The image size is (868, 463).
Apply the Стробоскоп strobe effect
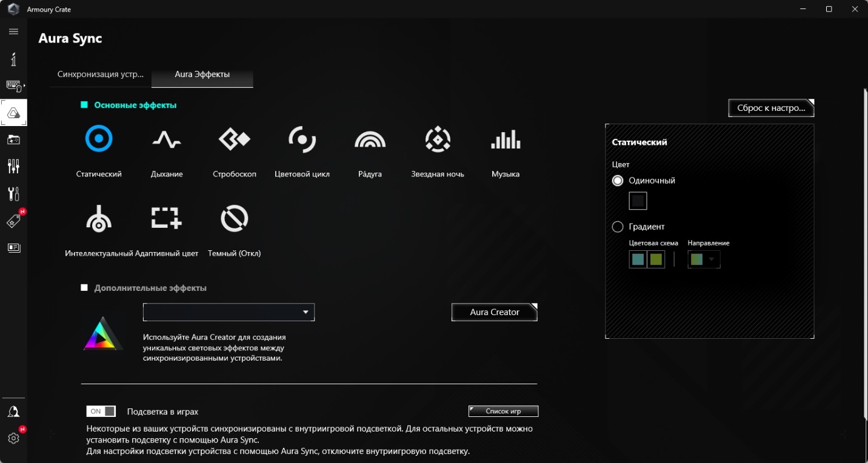click(235, 139)
